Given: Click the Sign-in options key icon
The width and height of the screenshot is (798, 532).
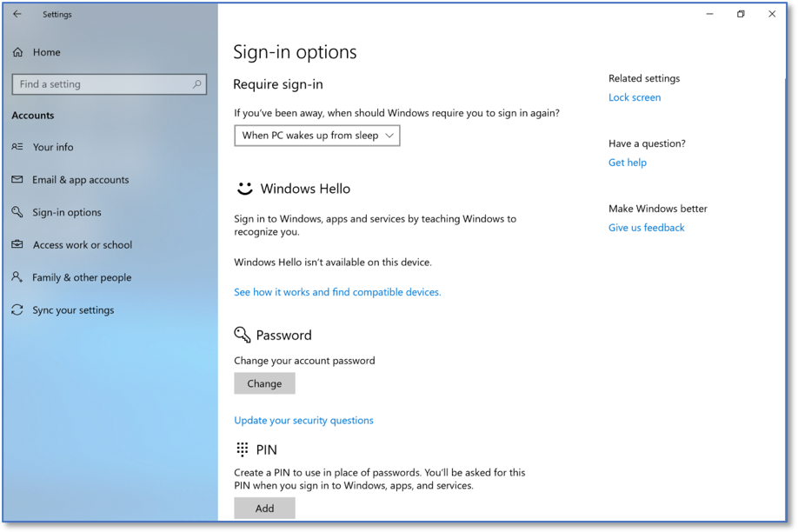Looking at the screenshot, I should pyautogui.click(x=17, y=212).
